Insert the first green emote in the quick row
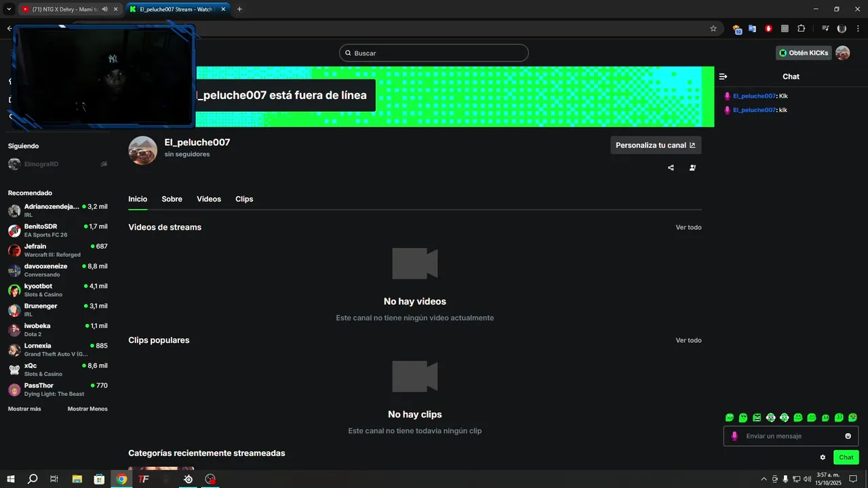The image size is (868, 488). (730, 418)
